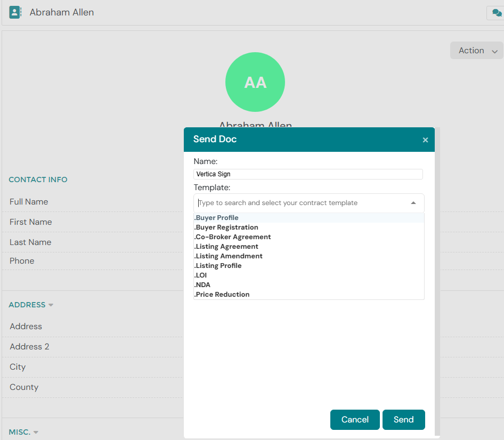Click the Send button

coord(404,419)
